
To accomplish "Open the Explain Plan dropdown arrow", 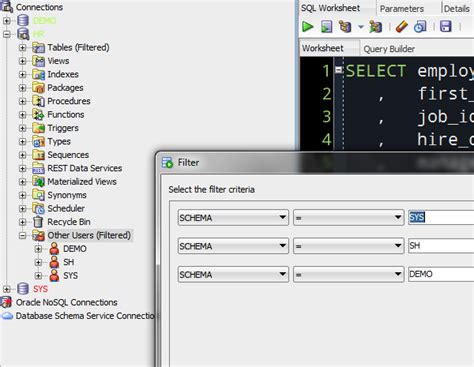I will coord(361,27).
